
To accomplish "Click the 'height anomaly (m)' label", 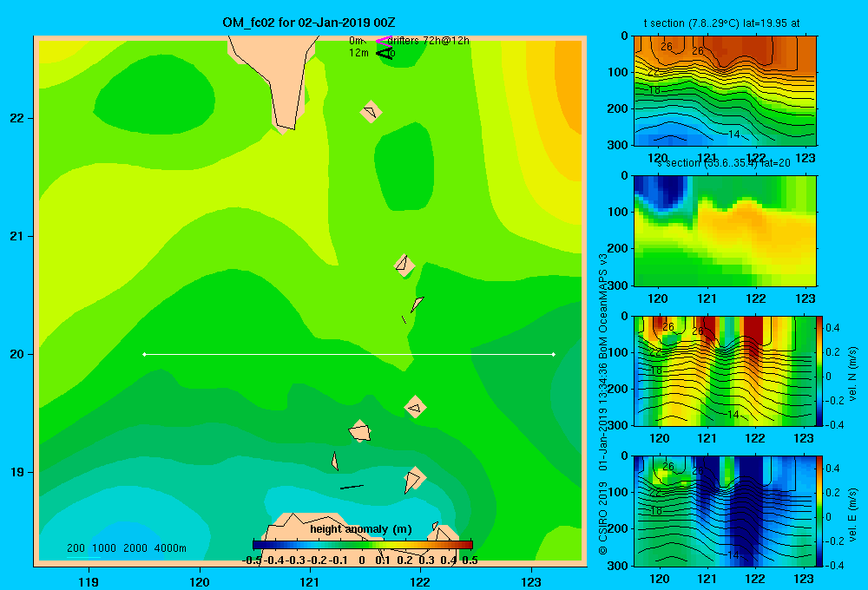I will click(x=361, y=529).
